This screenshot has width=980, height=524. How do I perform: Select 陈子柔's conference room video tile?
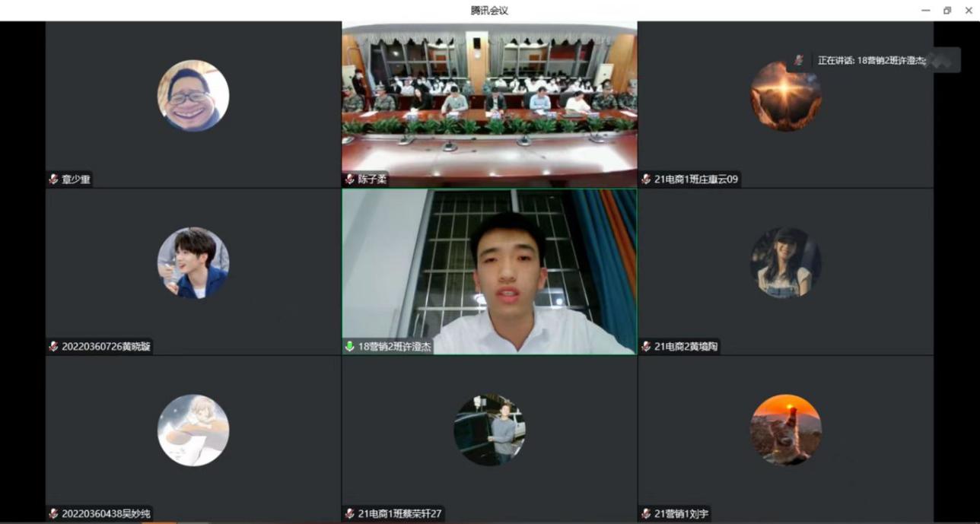coord(489,99)
